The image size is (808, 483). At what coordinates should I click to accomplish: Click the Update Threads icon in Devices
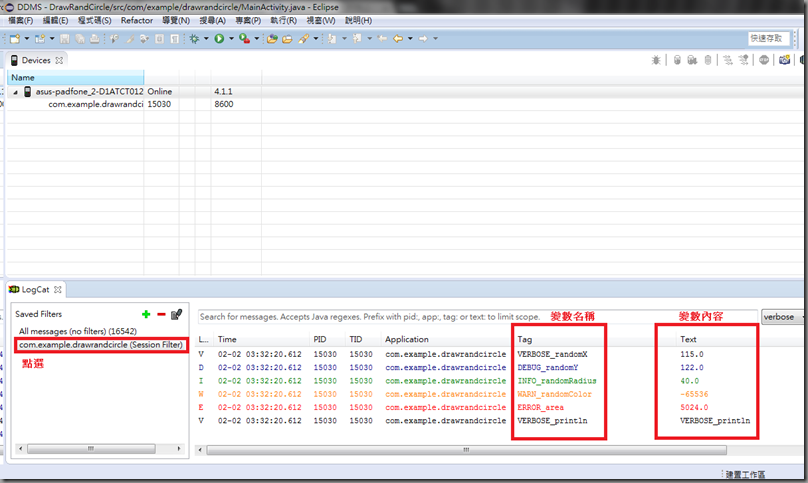[728, 60]
